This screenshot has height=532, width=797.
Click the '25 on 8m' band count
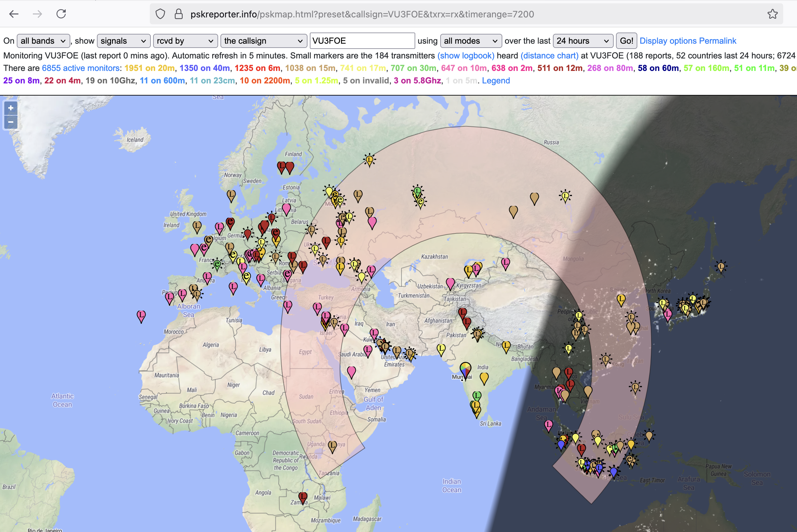point(21,81)
